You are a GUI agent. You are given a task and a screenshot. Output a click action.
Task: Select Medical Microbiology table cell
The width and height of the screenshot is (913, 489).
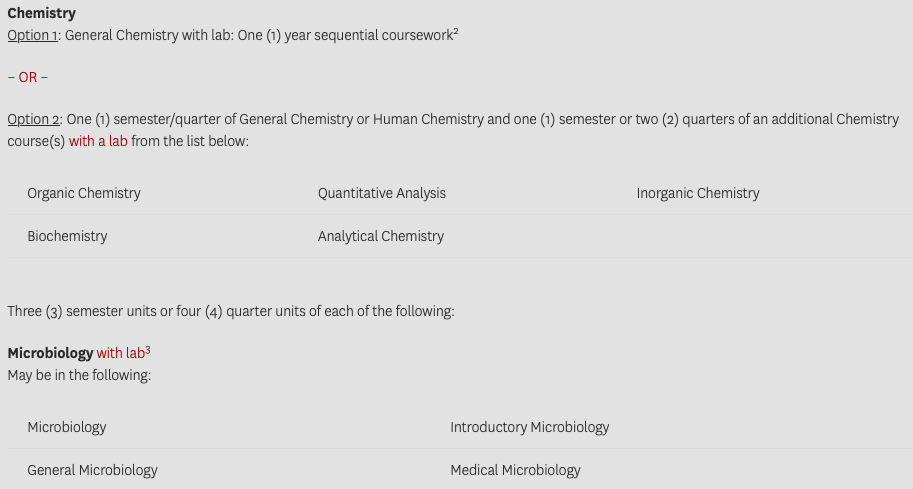pyautogui.click(x=515, y=470)
